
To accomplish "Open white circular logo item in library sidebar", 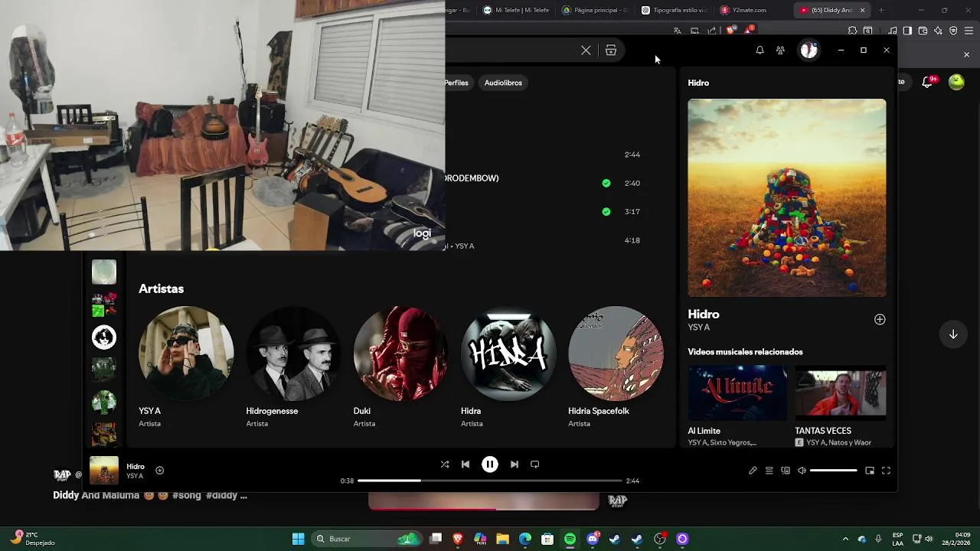I will tap(104, 337).
